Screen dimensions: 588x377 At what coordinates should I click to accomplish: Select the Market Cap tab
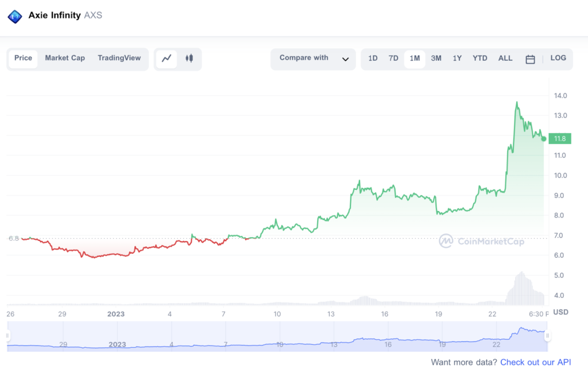click(x=65, y=58)
